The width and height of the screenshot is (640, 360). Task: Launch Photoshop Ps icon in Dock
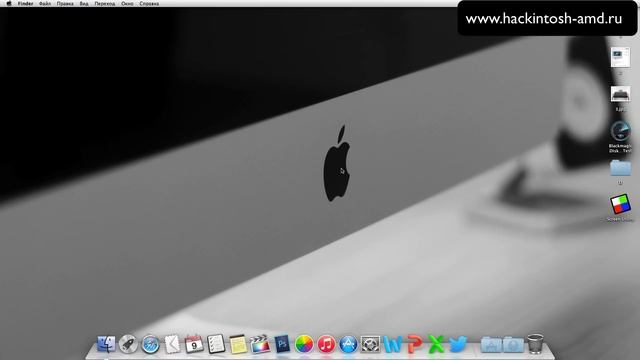pyautogui.click(x=282, y=344)
